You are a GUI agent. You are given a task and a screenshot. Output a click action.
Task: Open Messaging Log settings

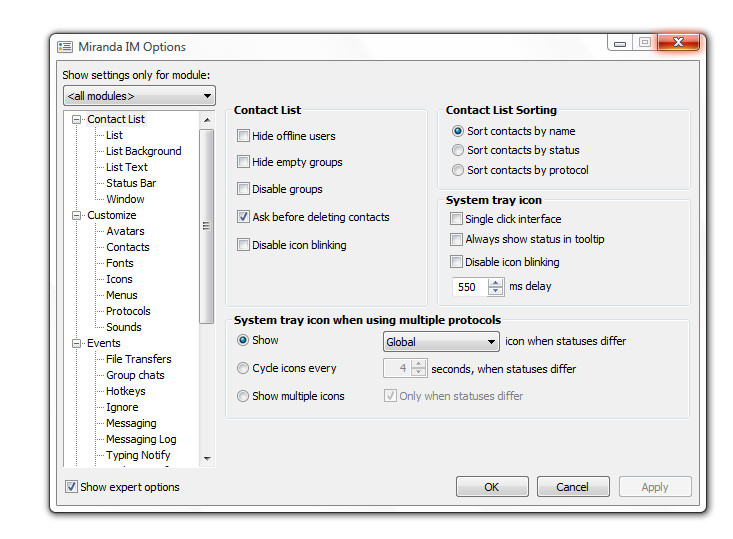(x=141, y=439)
